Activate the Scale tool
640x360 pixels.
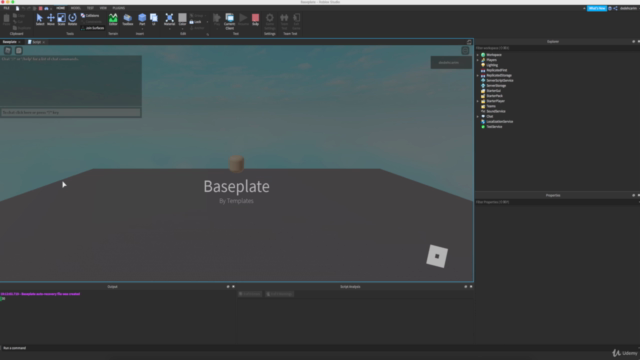coord(61,19)
